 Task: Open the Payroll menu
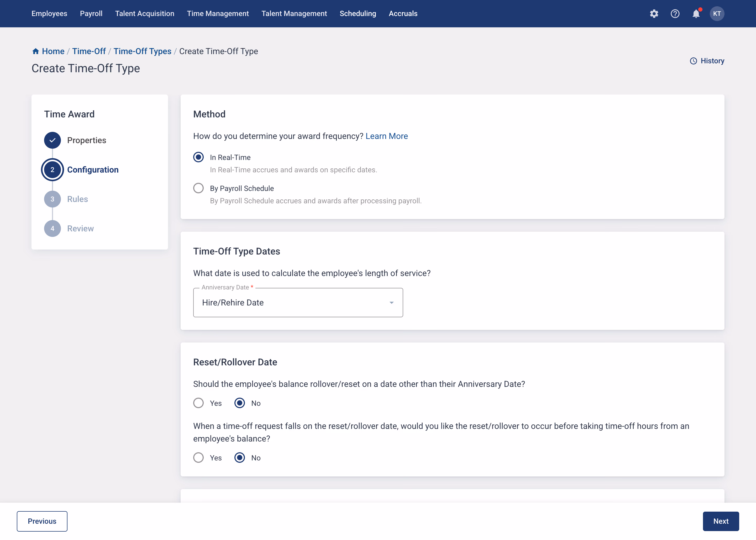tap(91, 14)
